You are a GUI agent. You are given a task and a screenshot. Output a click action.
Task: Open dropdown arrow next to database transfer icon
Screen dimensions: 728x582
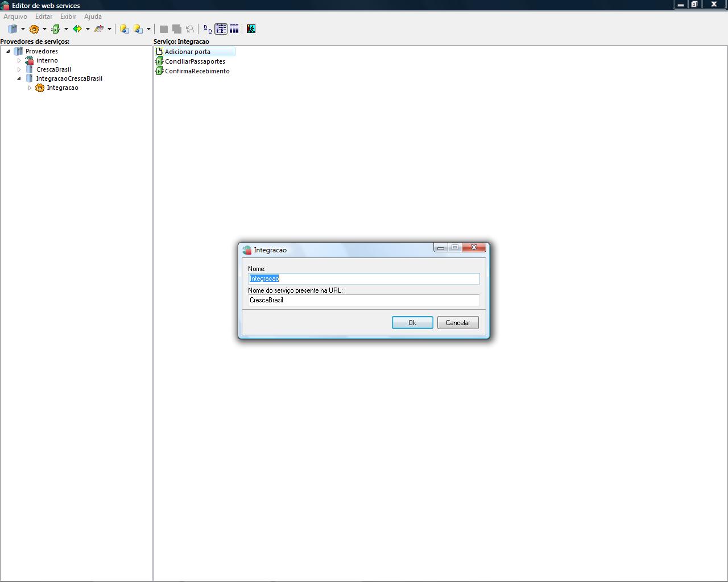[x=148, y=29]
